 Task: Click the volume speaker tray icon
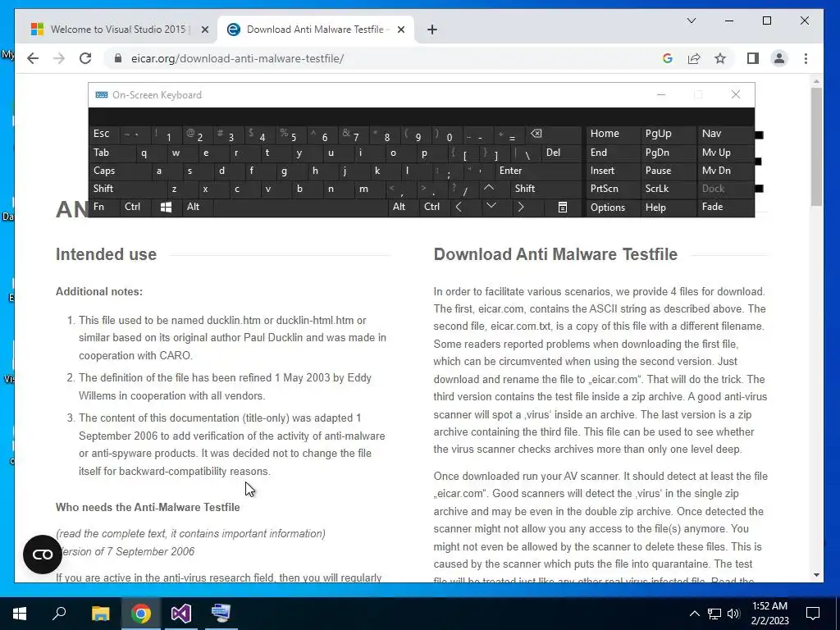pos(733,614)
